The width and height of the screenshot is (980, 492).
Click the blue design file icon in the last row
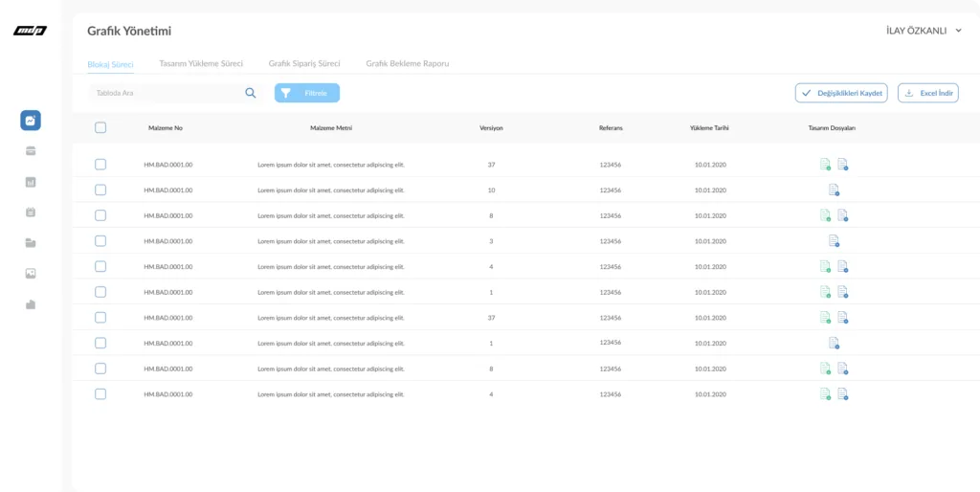tap(843, 393)
